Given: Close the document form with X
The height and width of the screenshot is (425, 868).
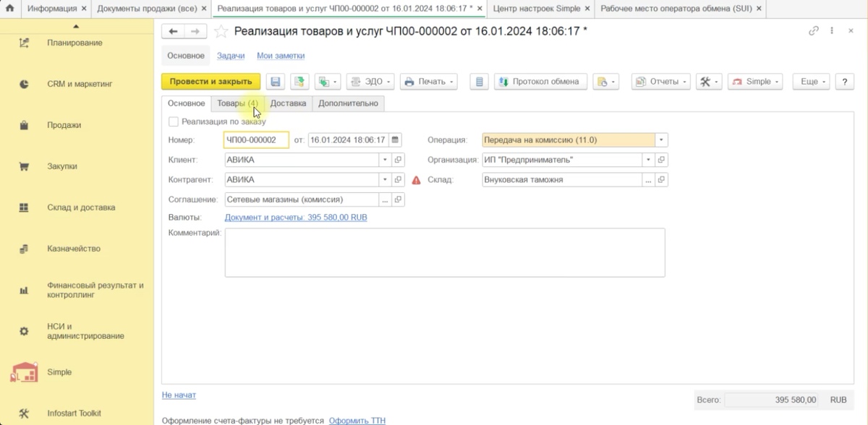Looking at the screenshot, I should pyautogui.click(x=850, y=31).
